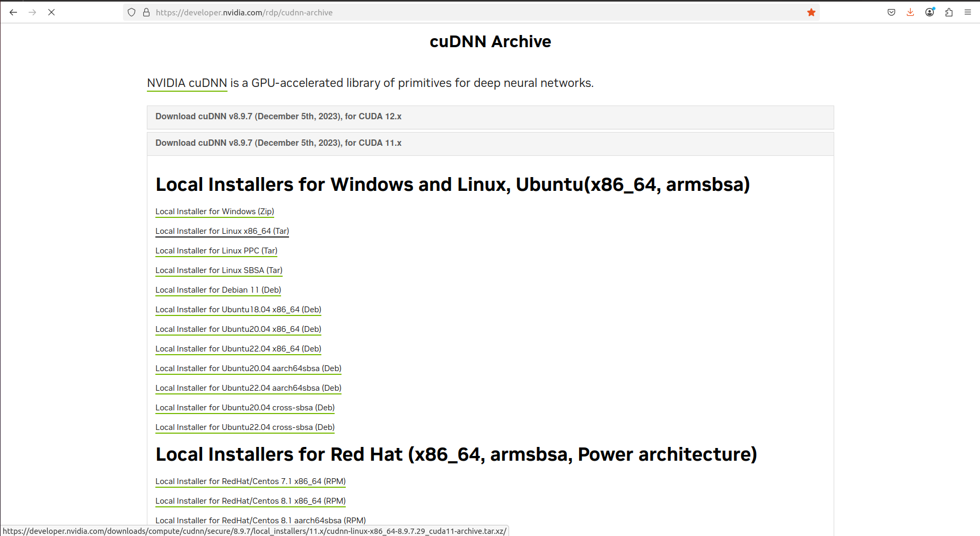The height and width of the screenshot is (536, 980).
Task: Download Local Installer for Linux x86_64 (Tar)
Action: [x=222, y=231]
